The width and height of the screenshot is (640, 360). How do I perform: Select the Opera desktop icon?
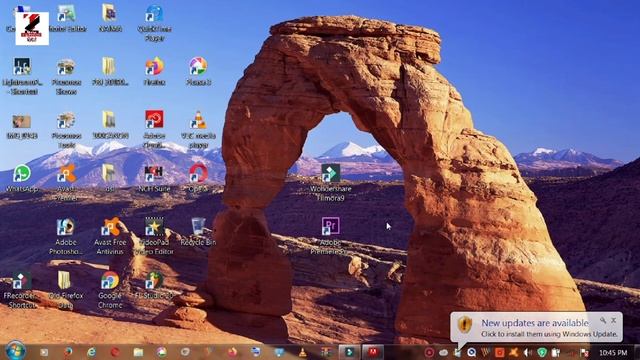[x=198, y=178]
